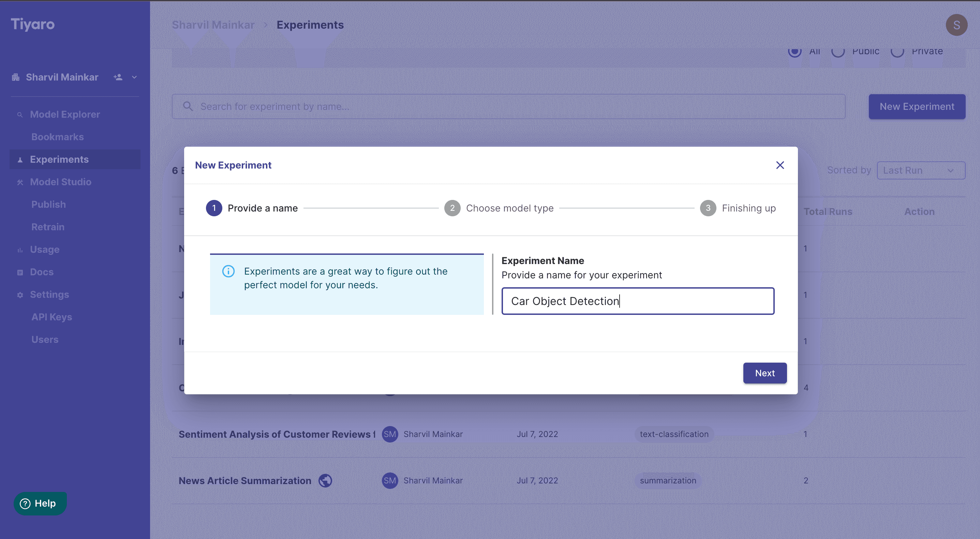
Task: Click Jul 7, 2022 in Sentiment Analysis row
Action: 537,434
